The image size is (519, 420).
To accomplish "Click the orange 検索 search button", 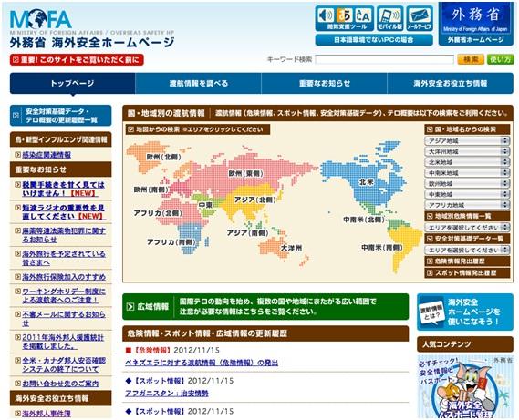I will coord(471,59).
